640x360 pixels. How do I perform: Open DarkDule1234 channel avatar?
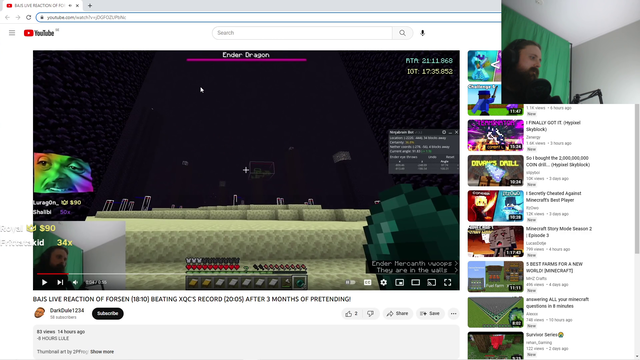[x=40, y=313]
